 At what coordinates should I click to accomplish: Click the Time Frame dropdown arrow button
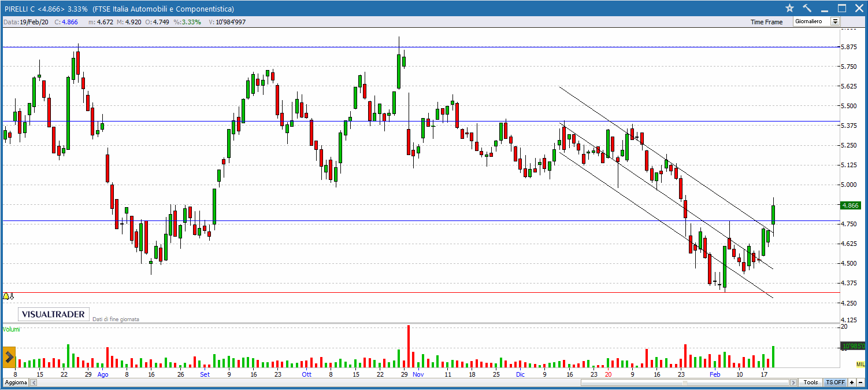point(835,21)
